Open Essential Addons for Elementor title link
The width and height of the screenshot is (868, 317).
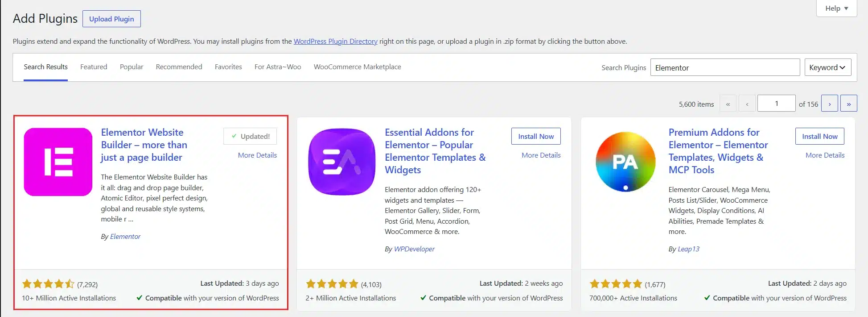435,151
